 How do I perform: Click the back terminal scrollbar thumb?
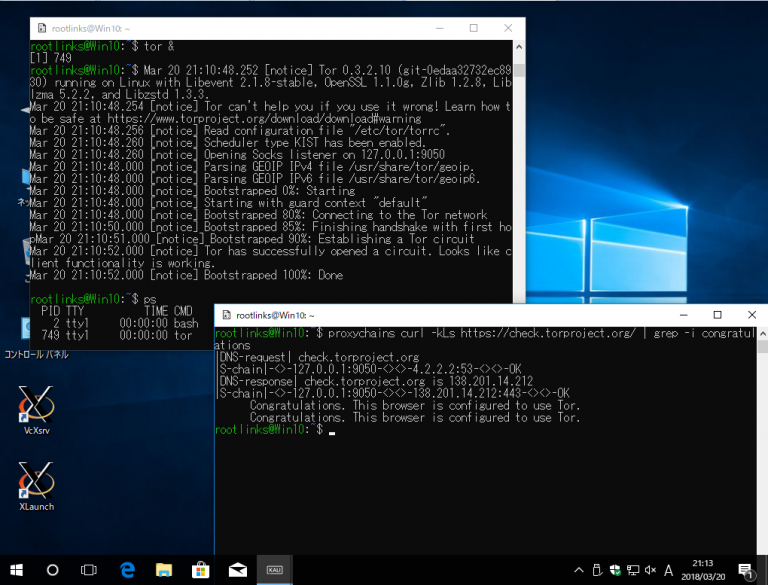pyautogui.click(x=519, y=70)
